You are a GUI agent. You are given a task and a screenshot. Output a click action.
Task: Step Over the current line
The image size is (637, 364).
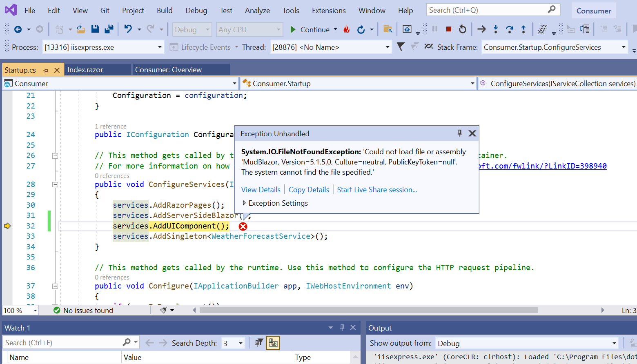(509, 29)
